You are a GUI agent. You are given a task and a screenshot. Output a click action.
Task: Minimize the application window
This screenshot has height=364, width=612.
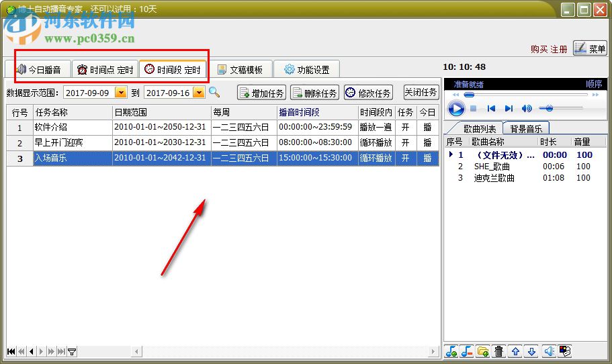click(568, 10)
